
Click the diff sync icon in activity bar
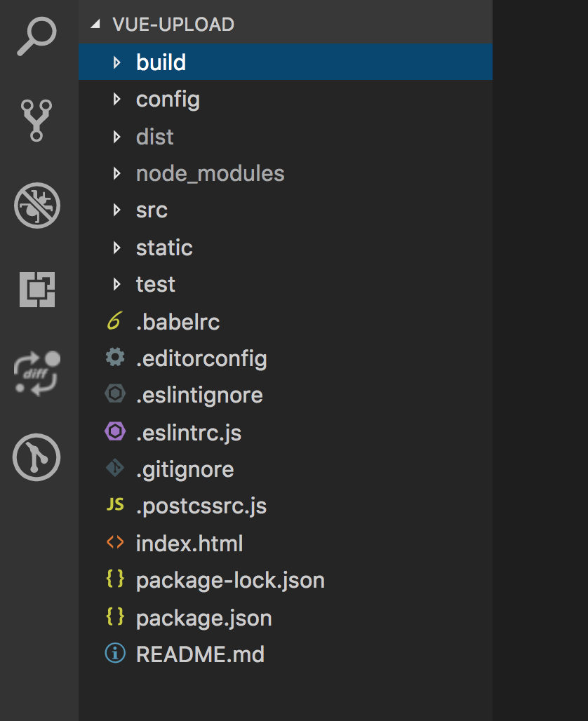point(36,373)
